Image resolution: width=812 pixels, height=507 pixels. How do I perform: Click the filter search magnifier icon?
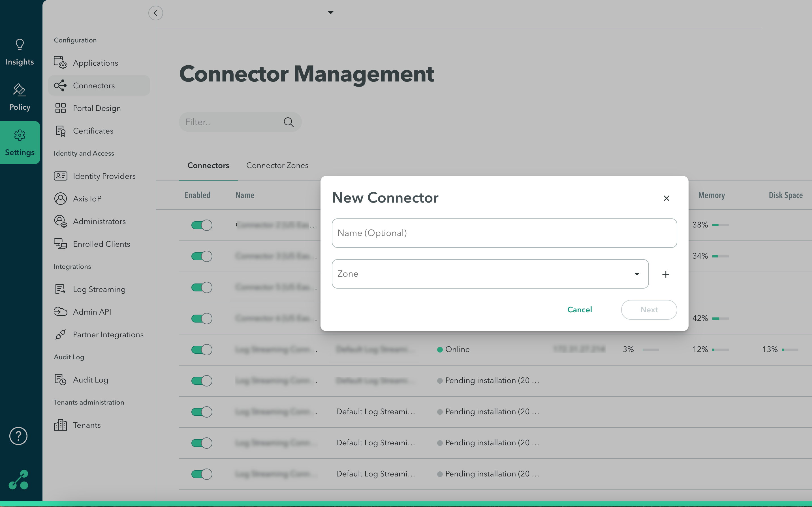289,122
